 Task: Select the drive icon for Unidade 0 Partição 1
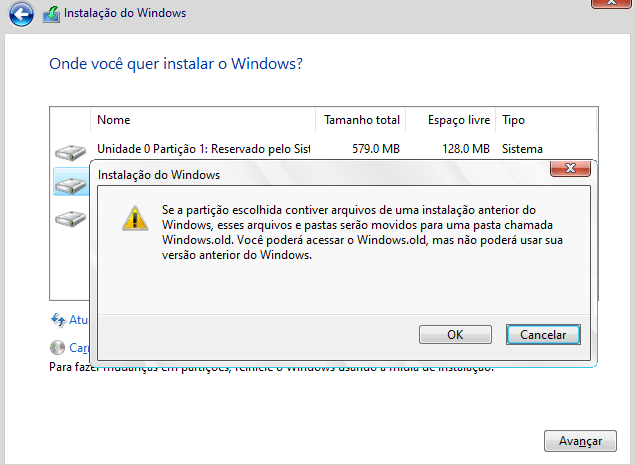point(70,152)
